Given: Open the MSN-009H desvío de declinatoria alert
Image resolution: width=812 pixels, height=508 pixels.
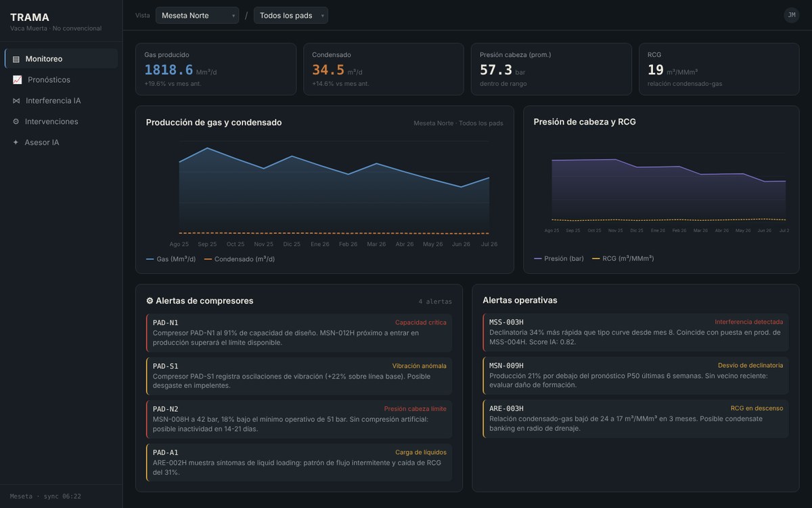Looking at the screenshot, I should tap(635, 375).
